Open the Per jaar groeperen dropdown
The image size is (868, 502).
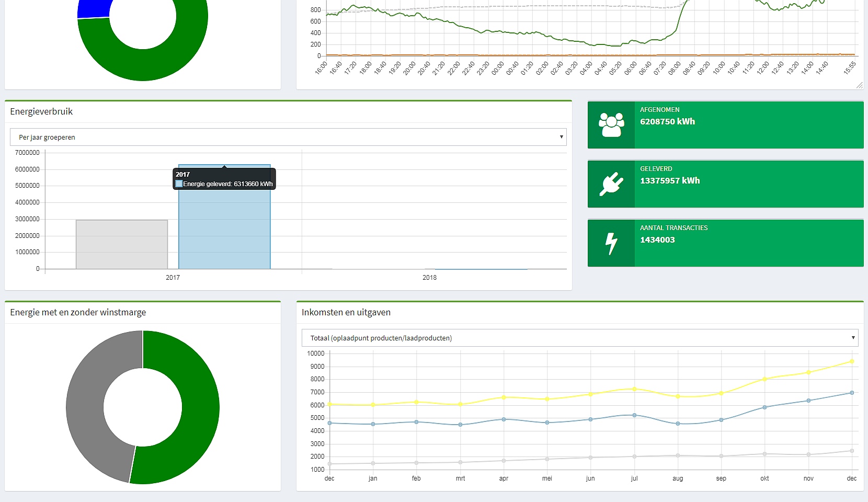pos(288,137)
